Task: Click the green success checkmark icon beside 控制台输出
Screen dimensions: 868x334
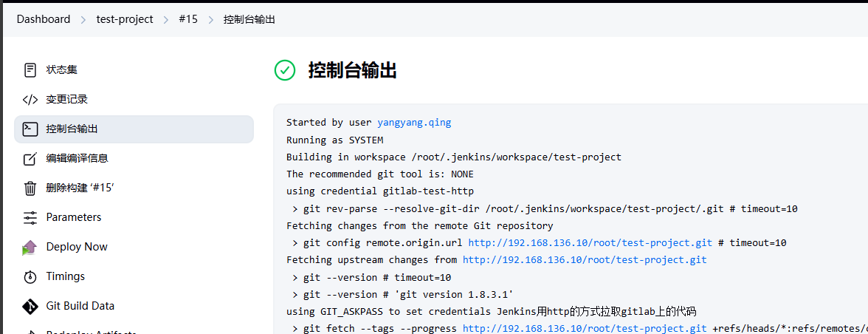Action: 285,71
